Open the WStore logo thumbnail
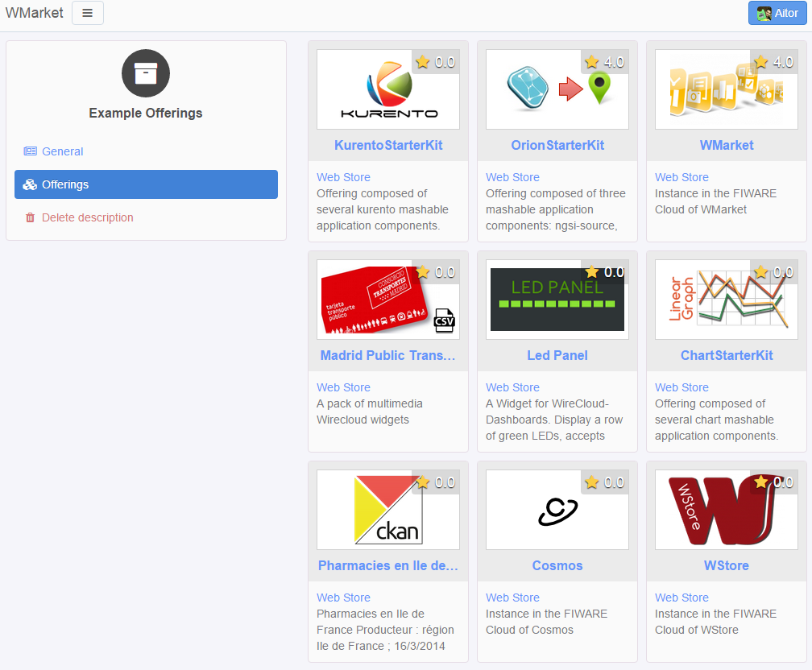The height and width of the screenshot is (670, 812). coord(727,510)
